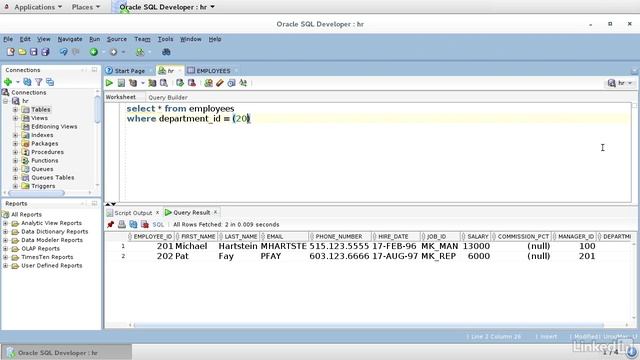Sort by the LAST_NAME column header
This screenshot has height=360, width=640.
click(x=239, y=236)
